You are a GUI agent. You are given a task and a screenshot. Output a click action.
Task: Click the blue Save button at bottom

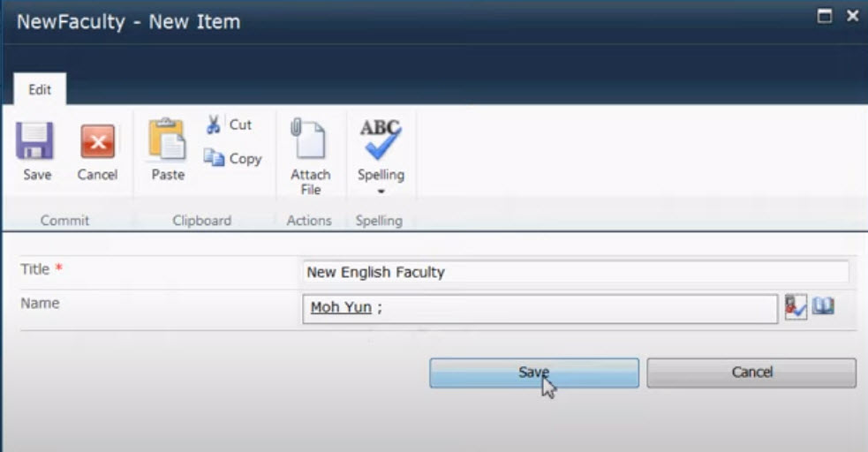click(534, 373)
